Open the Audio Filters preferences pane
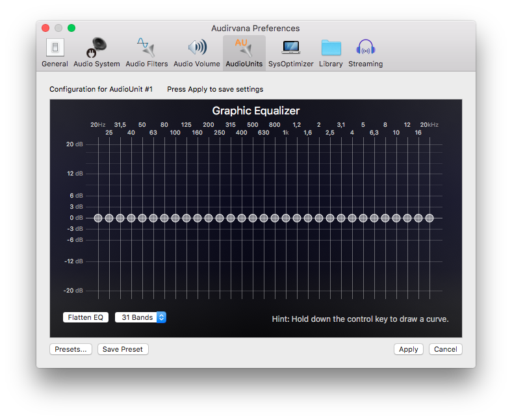The image size is (512, 420). [147, 53]
